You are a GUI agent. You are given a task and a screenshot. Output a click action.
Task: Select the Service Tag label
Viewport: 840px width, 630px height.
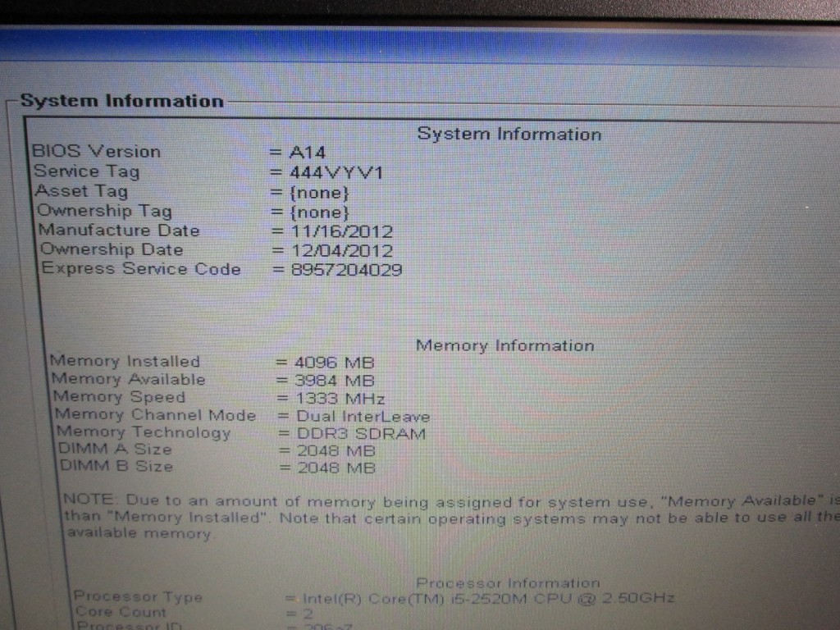[87, 171]
